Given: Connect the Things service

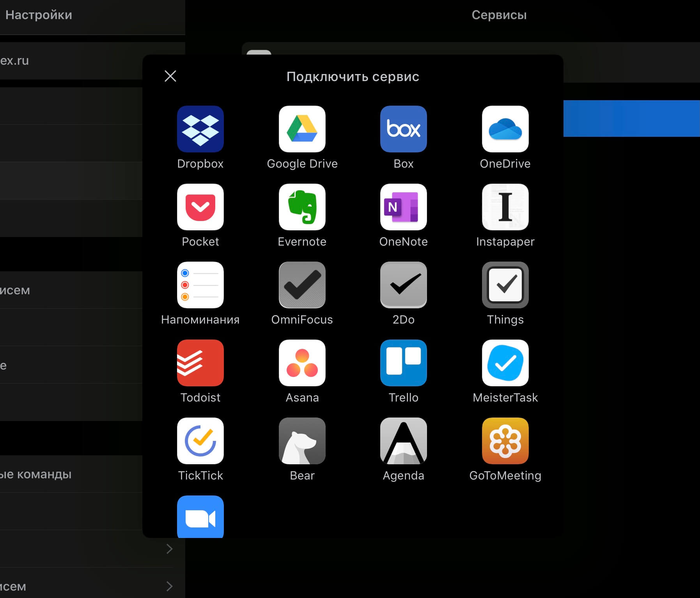Looking at the screenshot, I should [x=505, y=285].
